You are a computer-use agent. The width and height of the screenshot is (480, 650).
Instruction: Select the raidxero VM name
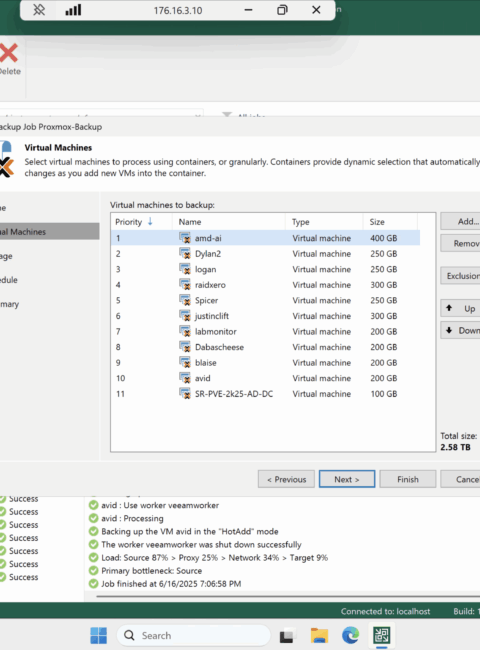click(x=210, y=285)
